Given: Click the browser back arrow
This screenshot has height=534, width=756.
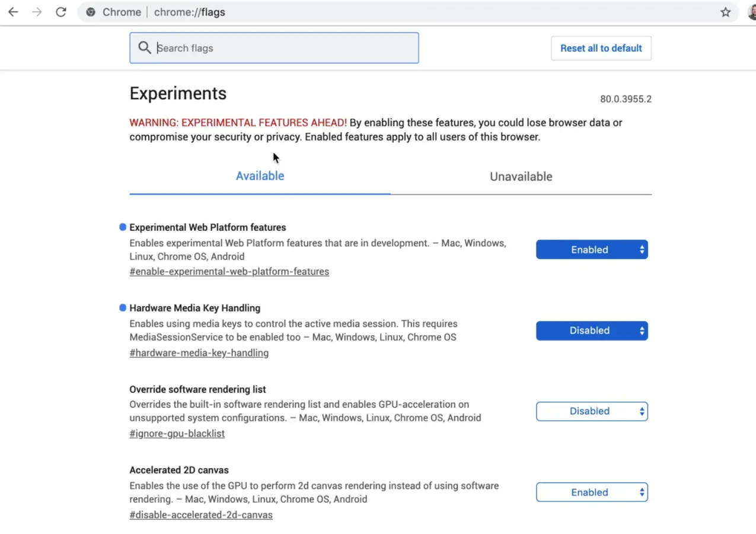Looking at the screenshot, I should (x=13, y=12).
